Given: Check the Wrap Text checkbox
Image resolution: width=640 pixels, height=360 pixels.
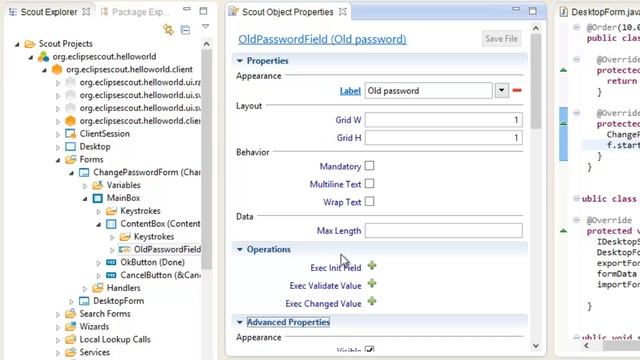Looking at the screenshot, I should click(369, 202).
